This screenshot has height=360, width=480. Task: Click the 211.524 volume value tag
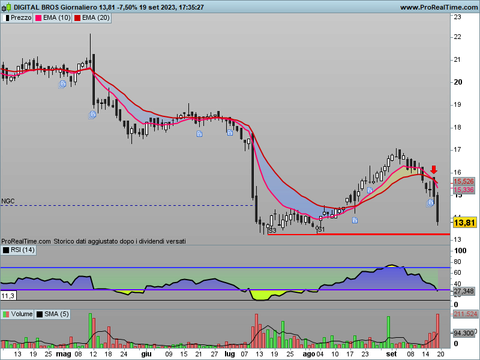[465, 314]
